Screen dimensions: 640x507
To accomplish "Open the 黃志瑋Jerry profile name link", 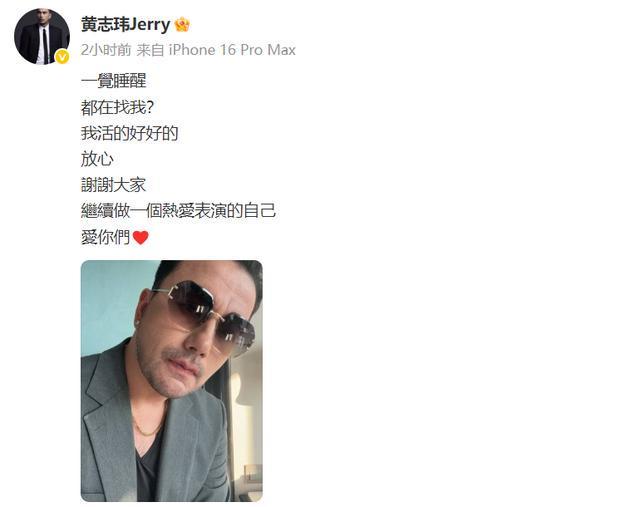I will [x=125, y=24].
